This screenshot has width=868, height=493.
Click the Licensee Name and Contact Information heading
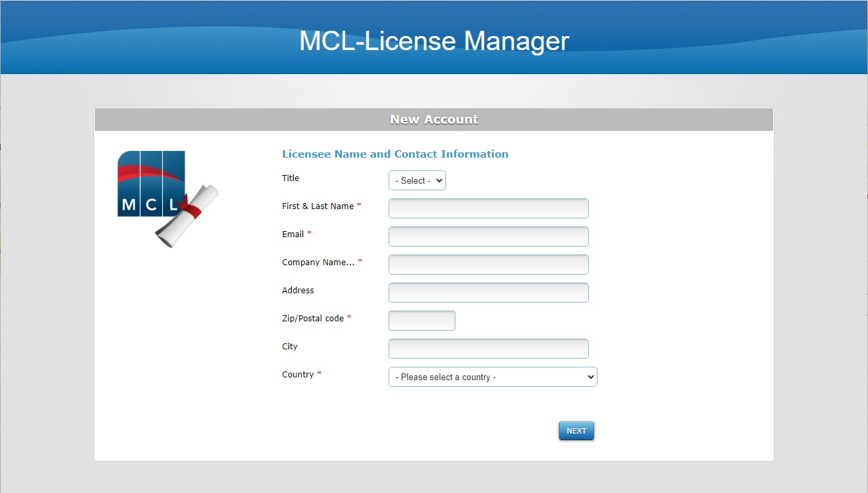pyautogui.click(x=395, y=154)
